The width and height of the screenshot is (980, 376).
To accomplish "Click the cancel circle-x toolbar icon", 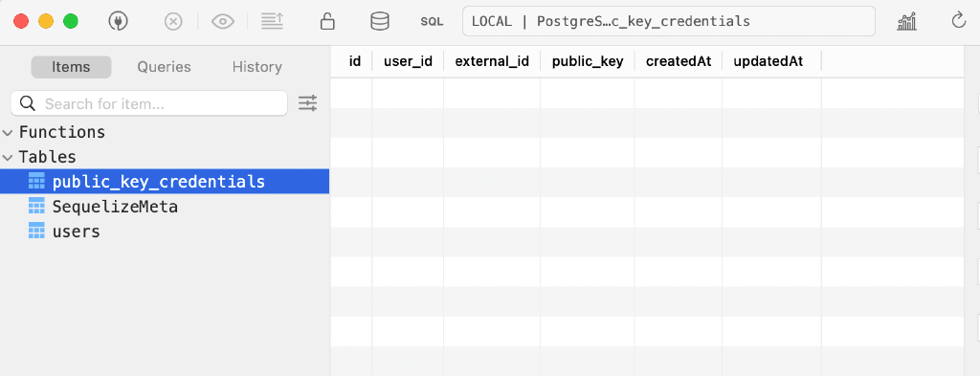I will tap(173, 21).
